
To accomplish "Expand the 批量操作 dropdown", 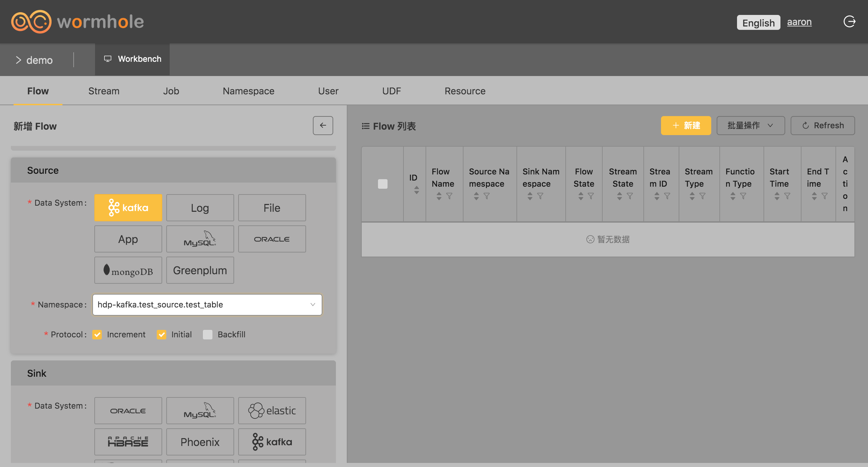I will point(750,126).
